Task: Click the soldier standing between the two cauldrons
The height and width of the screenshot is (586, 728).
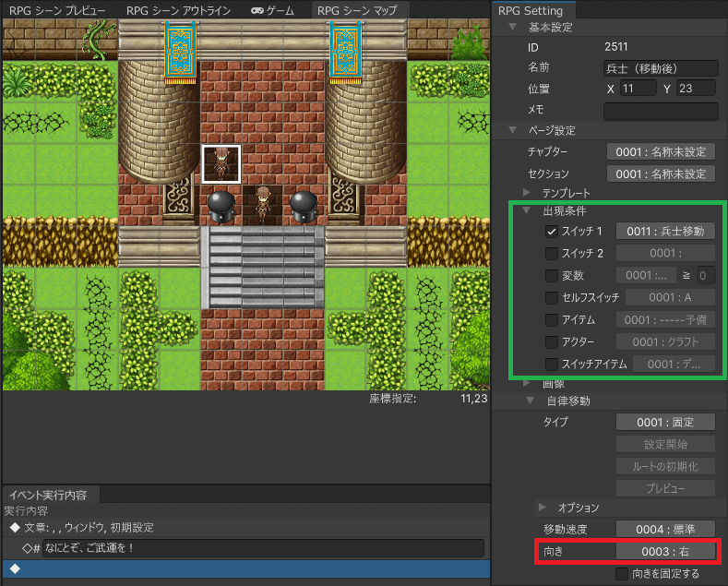Action: [x=263, y=203]
